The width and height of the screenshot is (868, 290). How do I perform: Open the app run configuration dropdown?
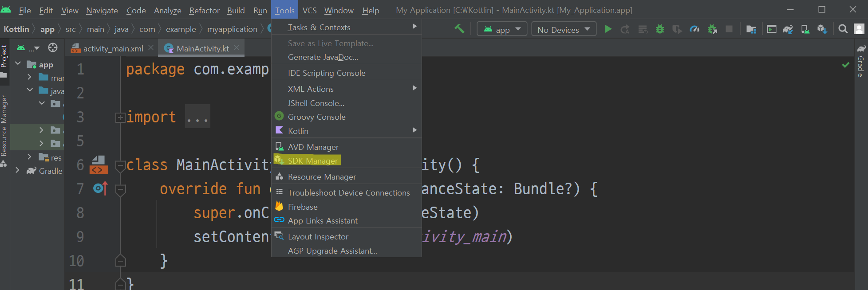(502, 29)
